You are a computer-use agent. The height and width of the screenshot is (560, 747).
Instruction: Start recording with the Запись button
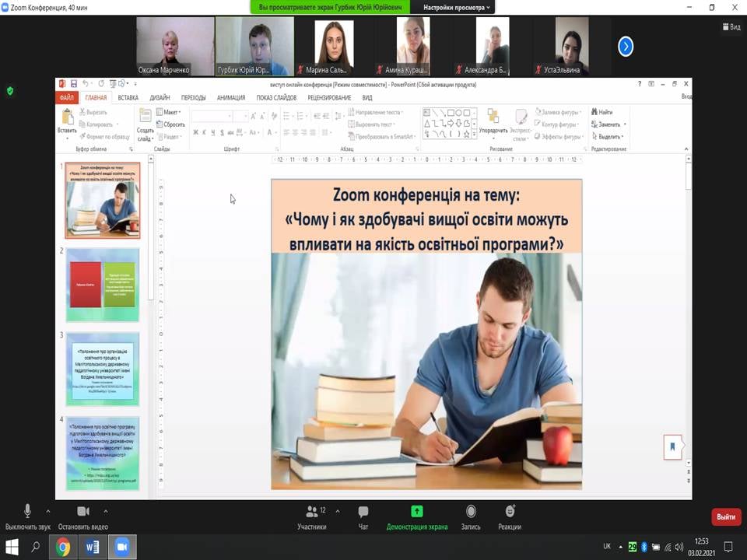pyautogui.click(x=471, y=512)
